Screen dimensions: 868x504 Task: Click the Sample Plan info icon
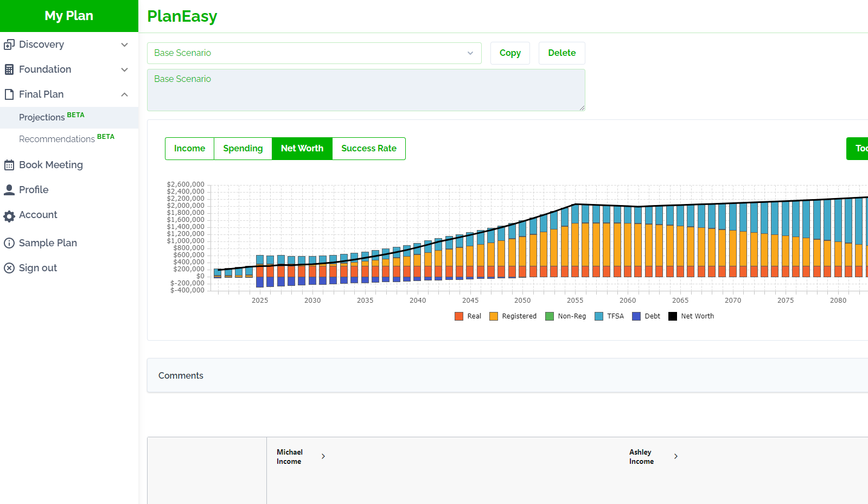9,243
